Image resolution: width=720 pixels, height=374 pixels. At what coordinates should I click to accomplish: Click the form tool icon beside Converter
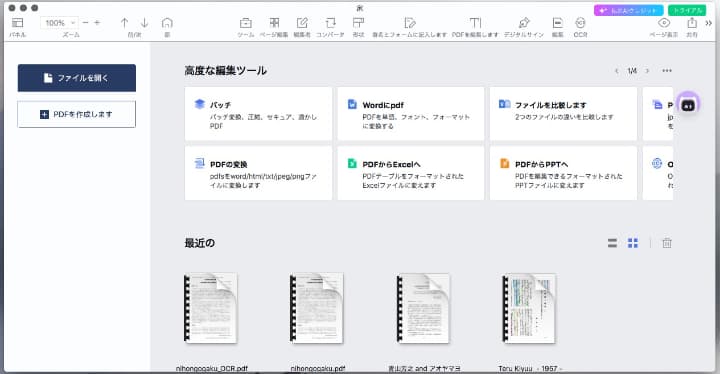359,23
